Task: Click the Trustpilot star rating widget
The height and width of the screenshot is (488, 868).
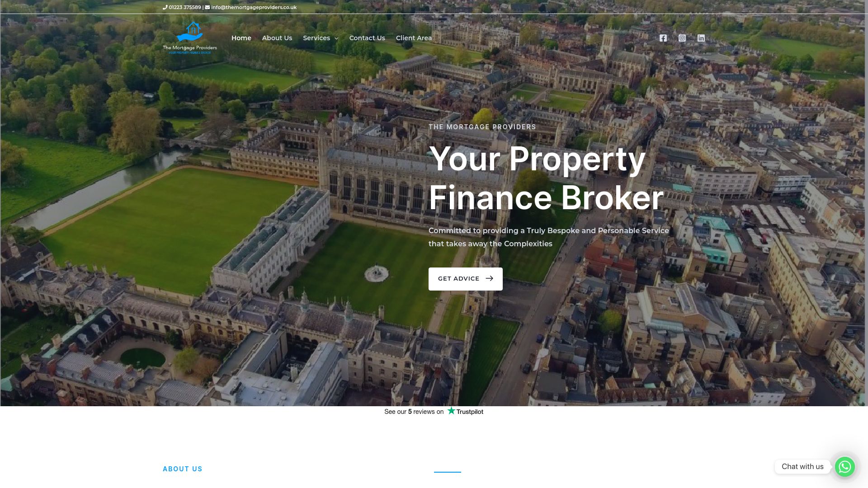Action: [434, 412]
